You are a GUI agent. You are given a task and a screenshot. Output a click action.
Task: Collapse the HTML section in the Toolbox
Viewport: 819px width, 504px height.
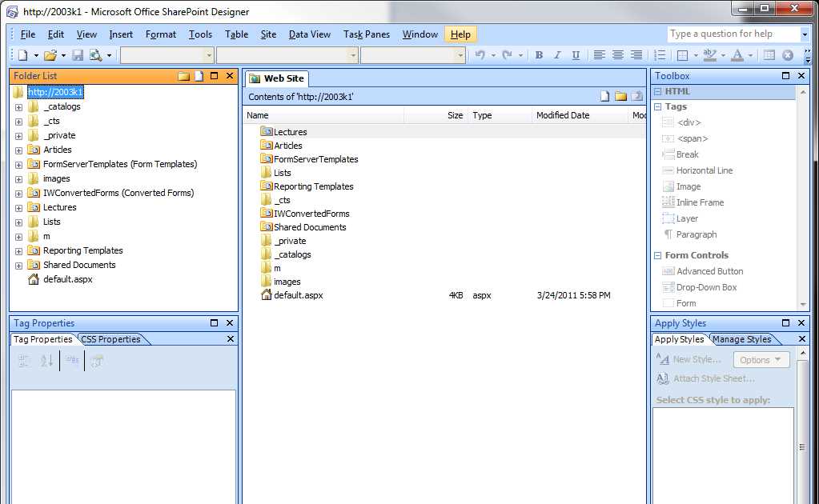(658, 90)
